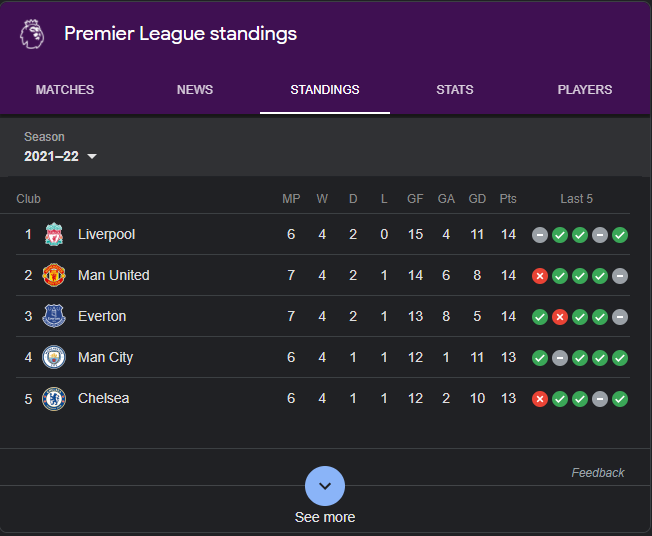Open the News tab

click(x=195, y=89)
